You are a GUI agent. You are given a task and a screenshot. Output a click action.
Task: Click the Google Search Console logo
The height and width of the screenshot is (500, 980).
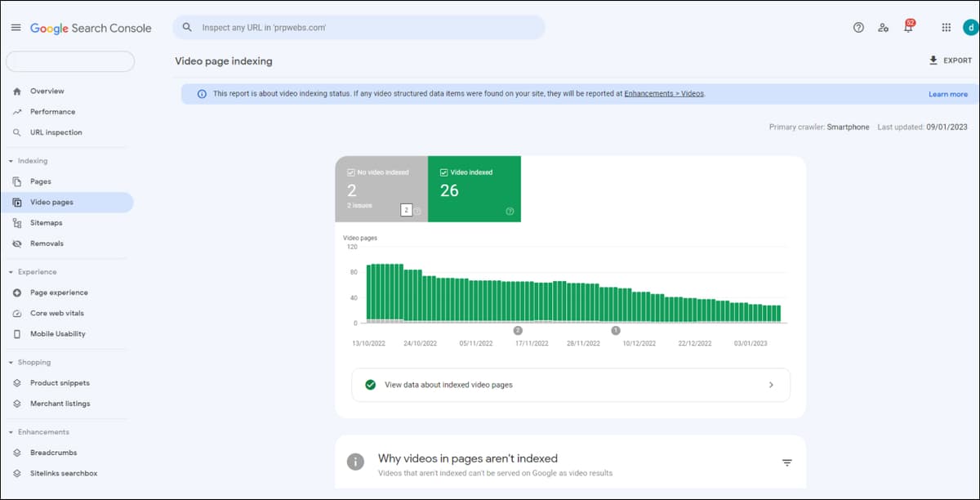[x=91, y=28]
